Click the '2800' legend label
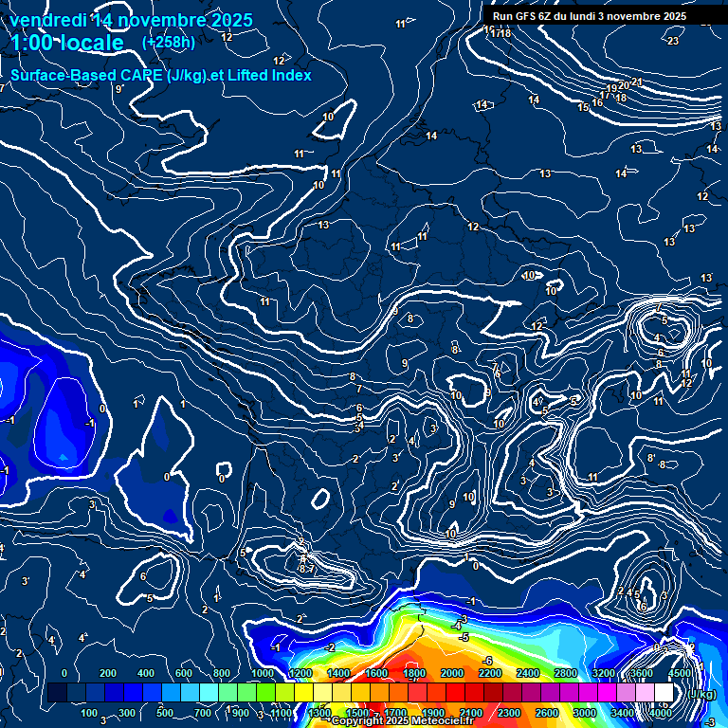Screen dimensions: 728x728 [x=566, y=673]
